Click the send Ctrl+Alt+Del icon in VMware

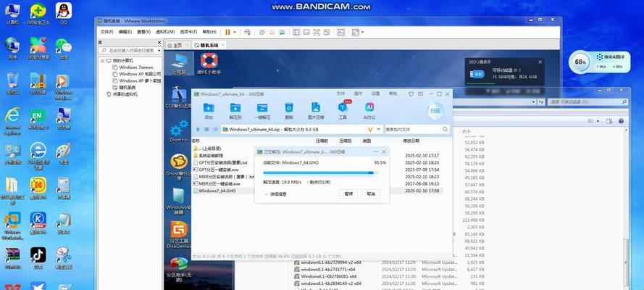pyautogui.click(x=247, y=32)
